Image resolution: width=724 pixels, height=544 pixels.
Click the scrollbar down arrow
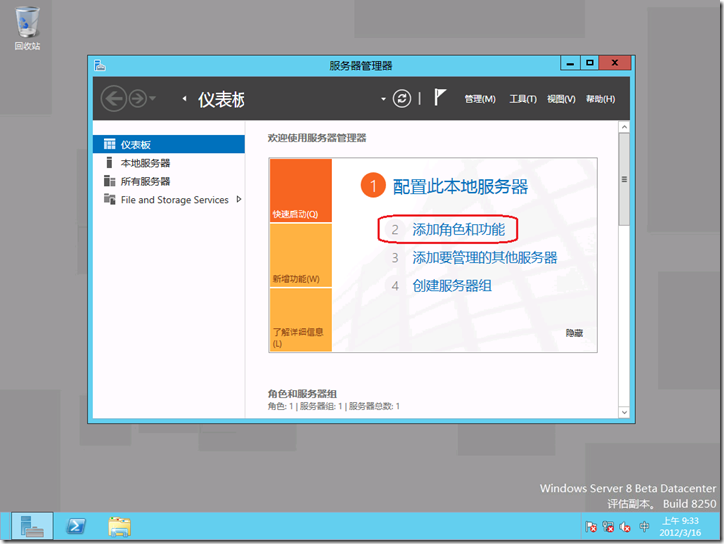(x=624, y=412)
